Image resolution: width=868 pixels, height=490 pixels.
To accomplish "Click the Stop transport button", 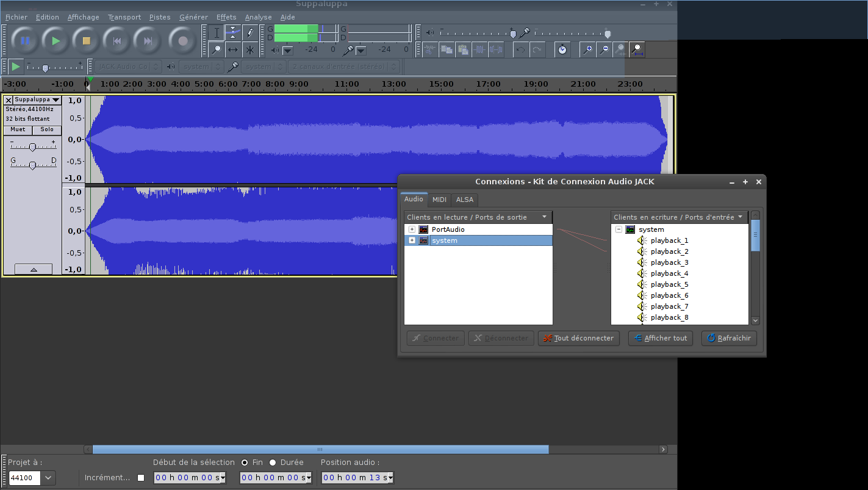I will [x=86, y=41].
